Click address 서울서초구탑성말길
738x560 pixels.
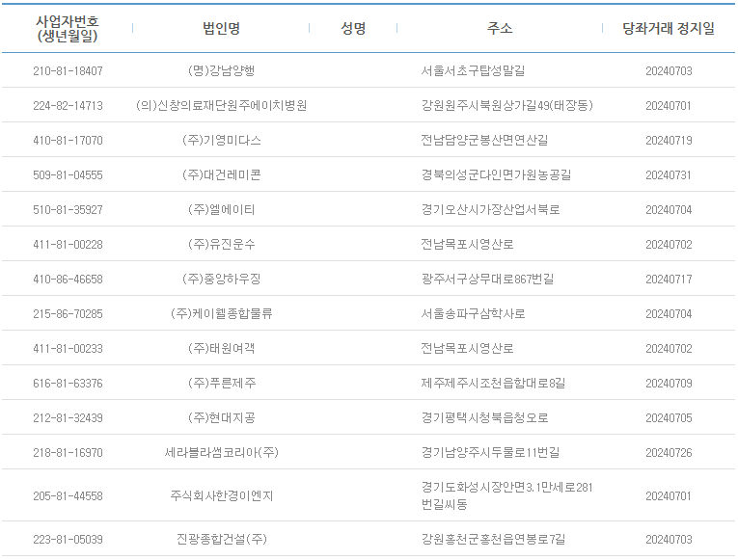point(473,71)
